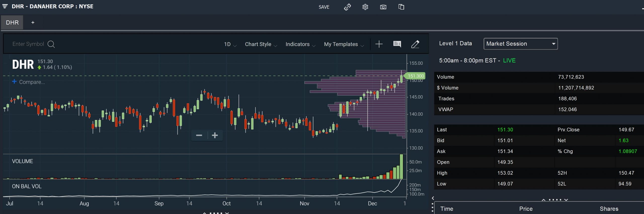Click the search magnifier icon
The image size is (644, 214).
pos(51,44)
